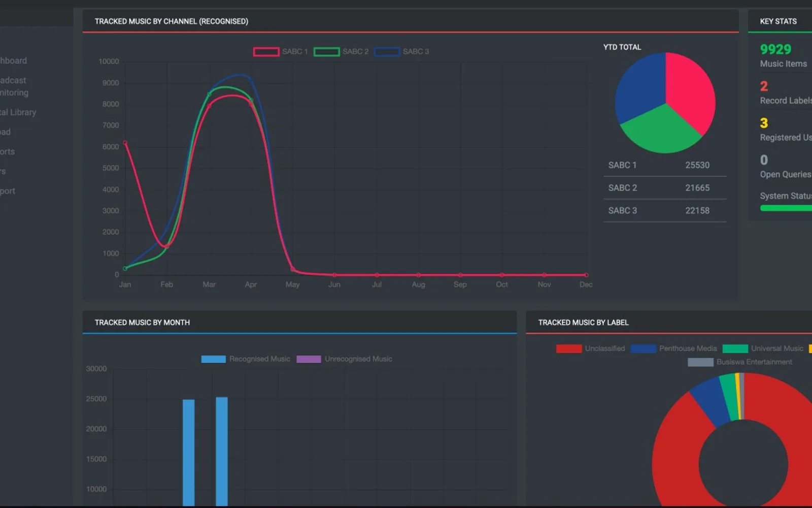
Task: Toggle Universal Music legend entry
Action: tap(763, 348)
